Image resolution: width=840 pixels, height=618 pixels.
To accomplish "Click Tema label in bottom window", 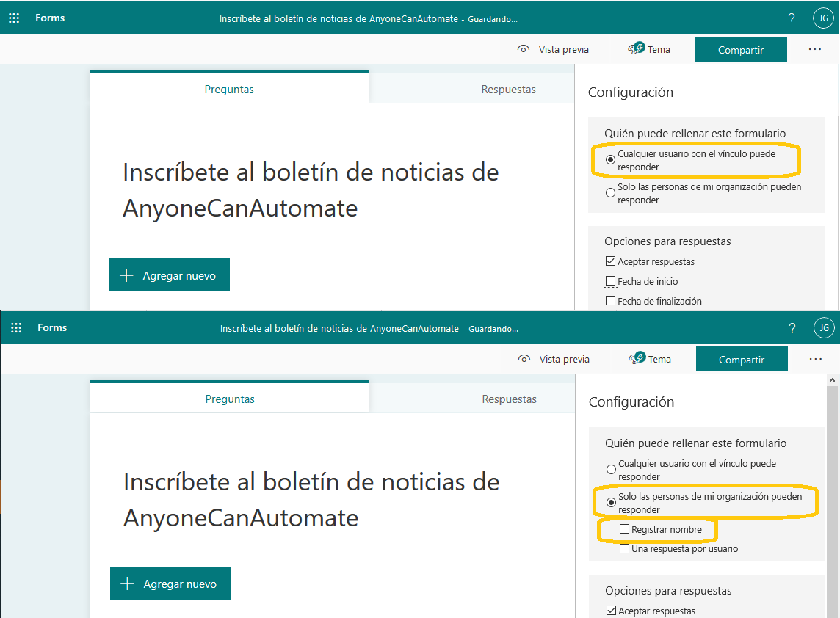I will pyautogui.click(x=659, y=360).
